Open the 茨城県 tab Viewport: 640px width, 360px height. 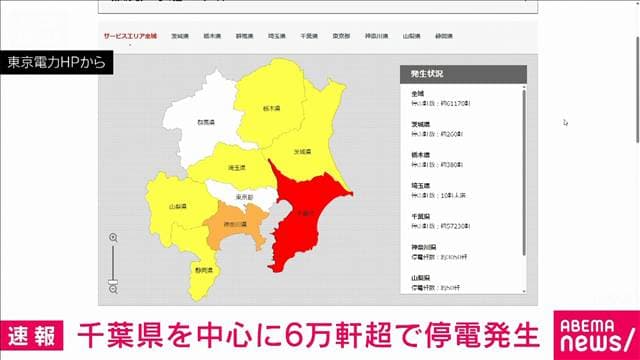click(180, 36)
